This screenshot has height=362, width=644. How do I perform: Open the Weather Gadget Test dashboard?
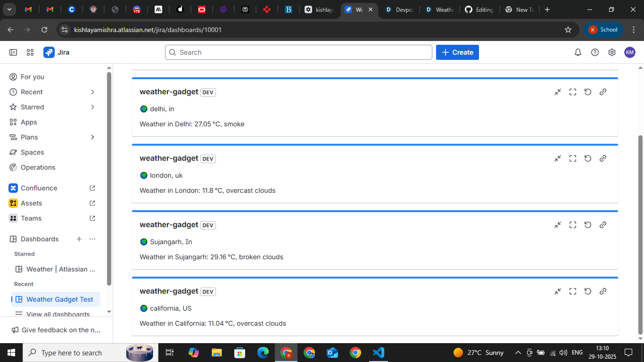click(56, 299)
